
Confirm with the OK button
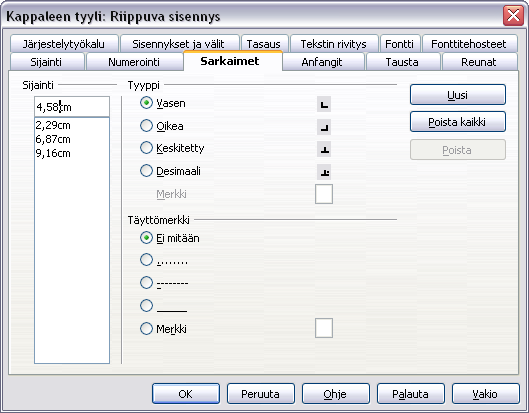coord(186,394)
